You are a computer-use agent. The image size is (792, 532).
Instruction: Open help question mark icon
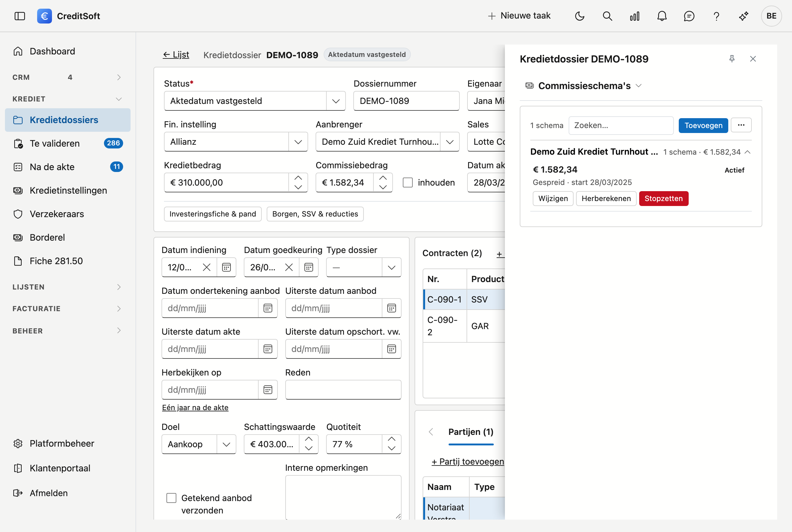[x=716, y=16]
